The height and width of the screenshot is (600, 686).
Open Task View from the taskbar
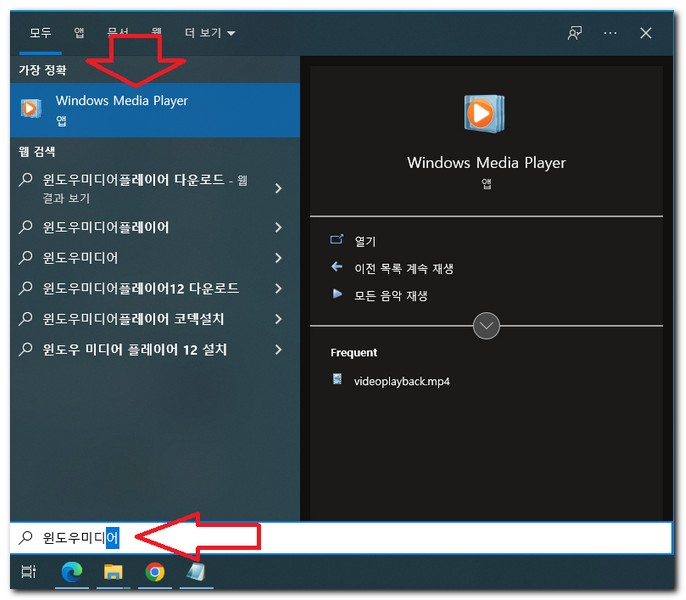click(29, 572)
